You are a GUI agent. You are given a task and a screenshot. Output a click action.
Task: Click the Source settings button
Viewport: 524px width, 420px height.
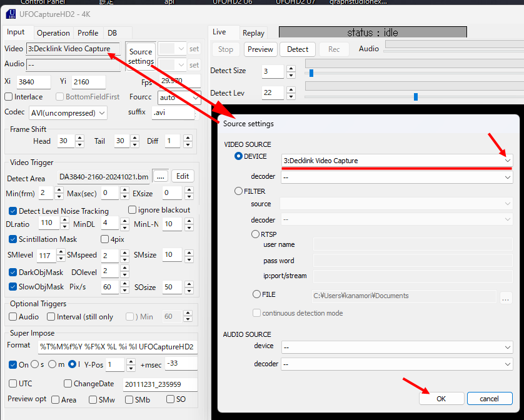point(141,57)
